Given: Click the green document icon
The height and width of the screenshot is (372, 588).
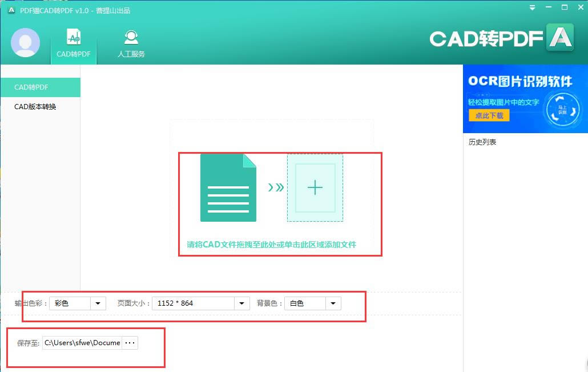Looking at the screenshot, I should pyautogui.click(x=228, y=187).
